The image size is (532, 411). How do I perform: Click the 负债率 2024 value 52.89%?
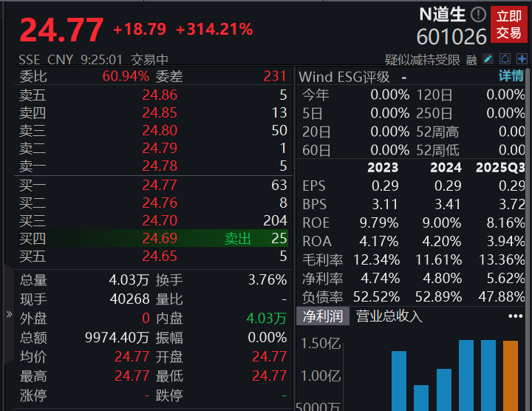click(439, 297)
